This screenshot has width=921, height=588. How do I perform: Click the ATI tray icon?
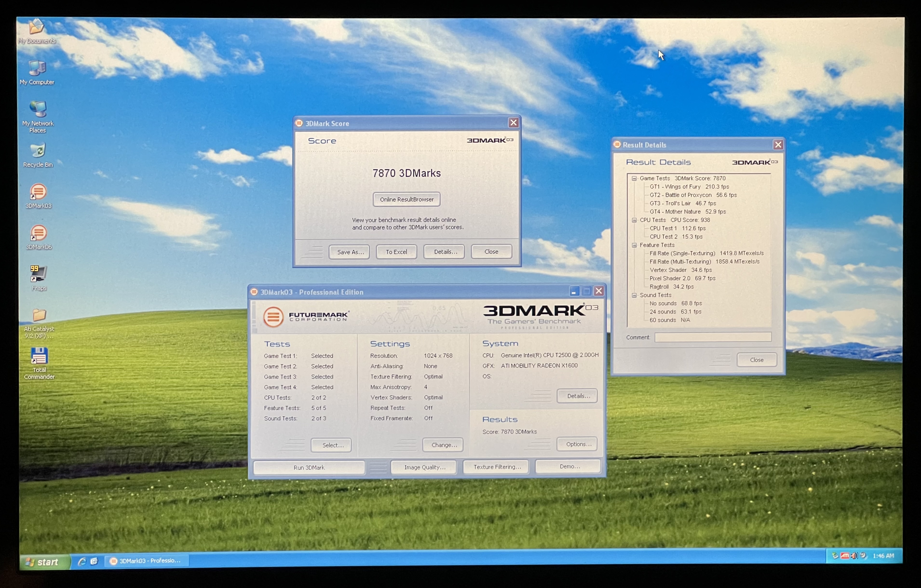[845, 555]
